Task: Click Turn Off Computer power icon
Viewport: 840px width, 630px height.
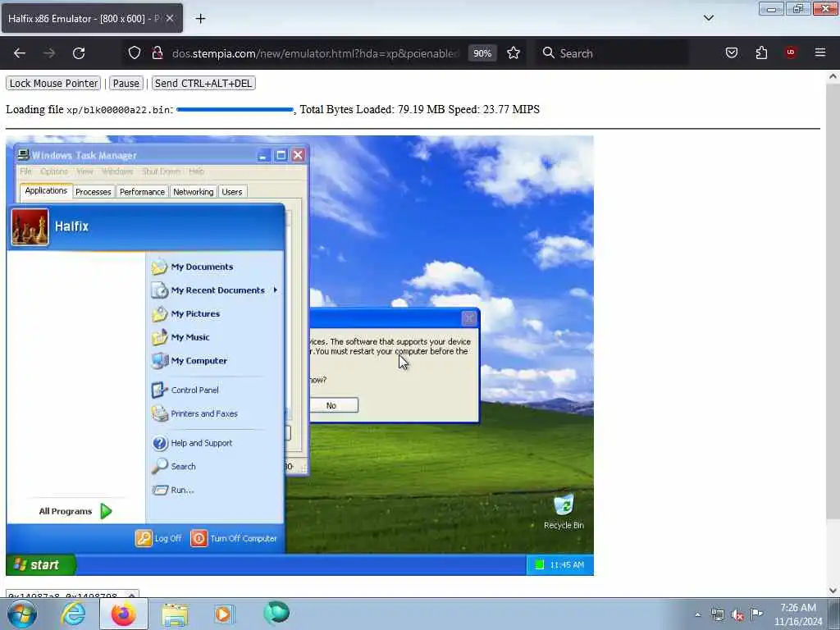Action: coord(199,538)
